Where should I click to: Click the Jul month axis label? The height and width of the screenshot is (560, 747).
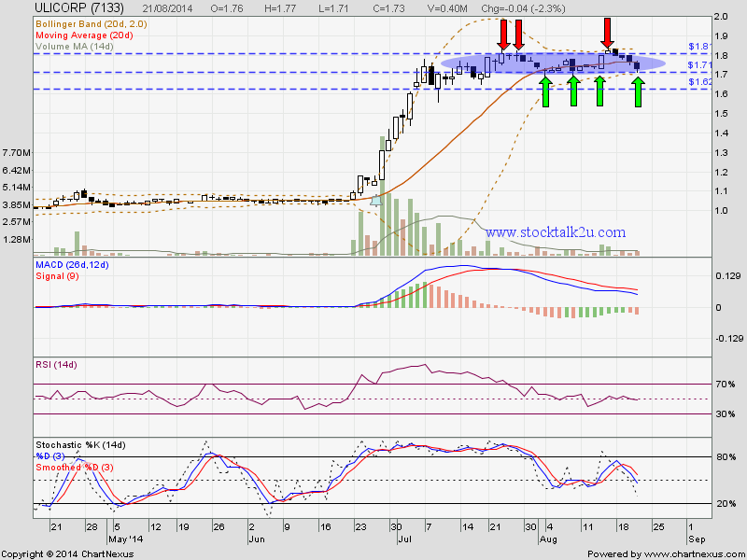(x=405, y=539)
